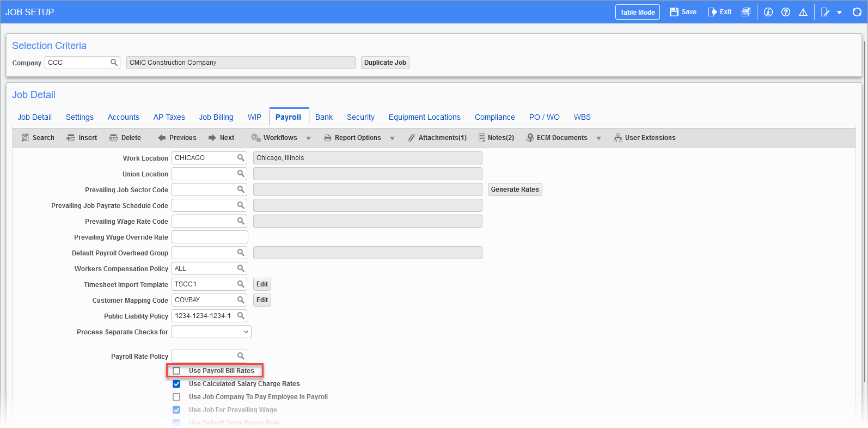Open Customer Mapping Code lookup
This screenshot has width=868, height=428.
[241, 300]
